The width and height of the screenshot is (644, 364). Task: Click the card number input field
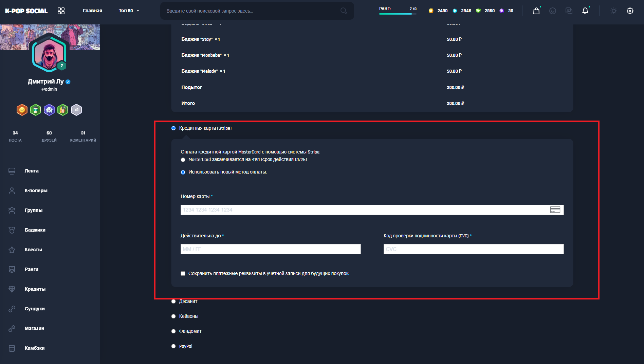(x=365, y=210)
